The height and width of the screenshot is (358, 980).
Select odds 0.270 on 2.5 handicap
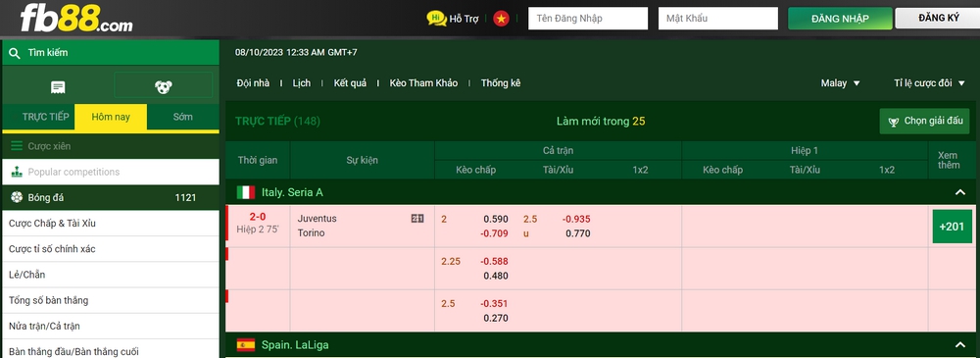[496, 318]
